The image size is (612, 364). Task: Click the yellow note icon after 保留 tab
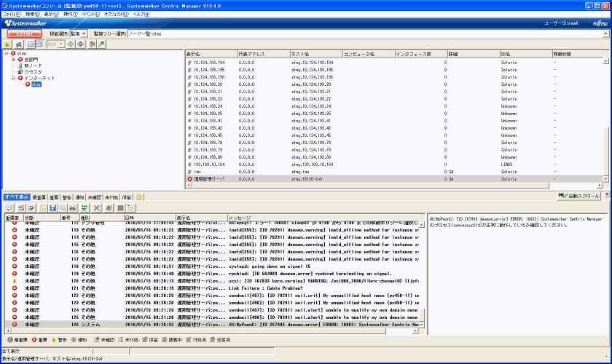(x=139, y=197)
